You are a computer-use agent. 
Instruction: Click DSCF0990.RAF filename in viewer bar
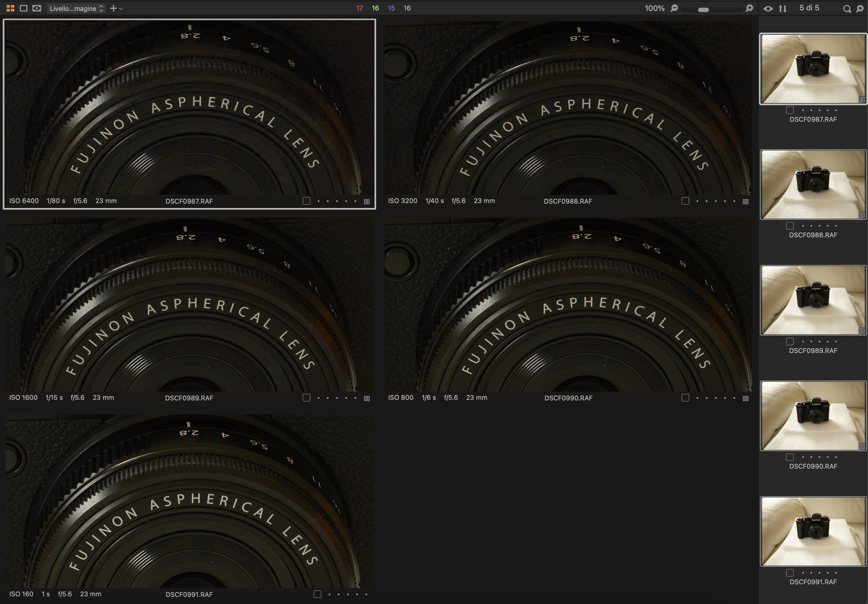click(568, 398)
